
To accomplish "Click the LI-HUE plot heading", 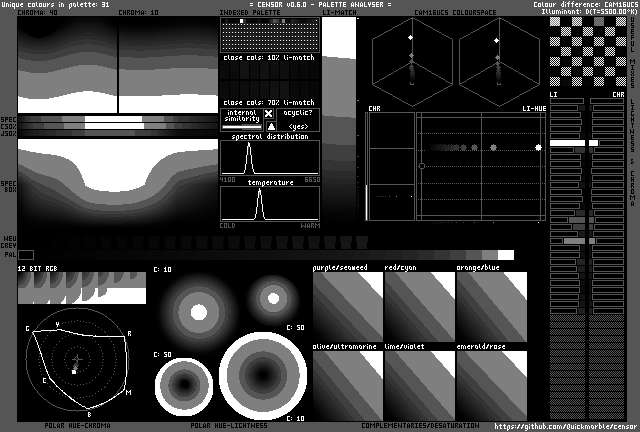I will pyautogui.click(x=534, y=109).
